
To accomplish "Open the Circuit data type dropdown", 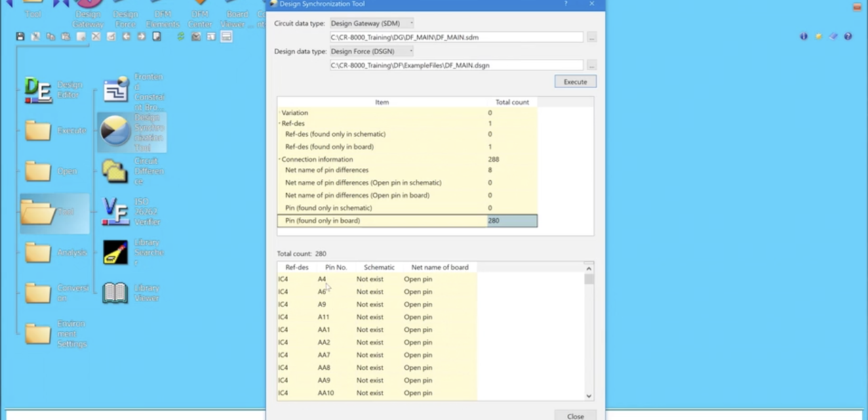I will click(x=410, y=22).
